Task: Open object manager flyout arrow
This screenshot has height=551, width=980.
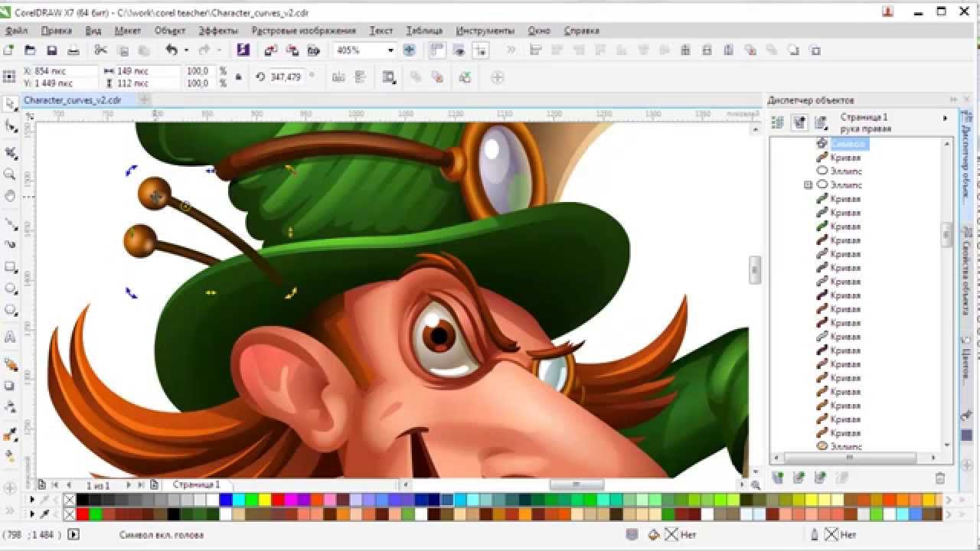Action: (x=945, y=118)
